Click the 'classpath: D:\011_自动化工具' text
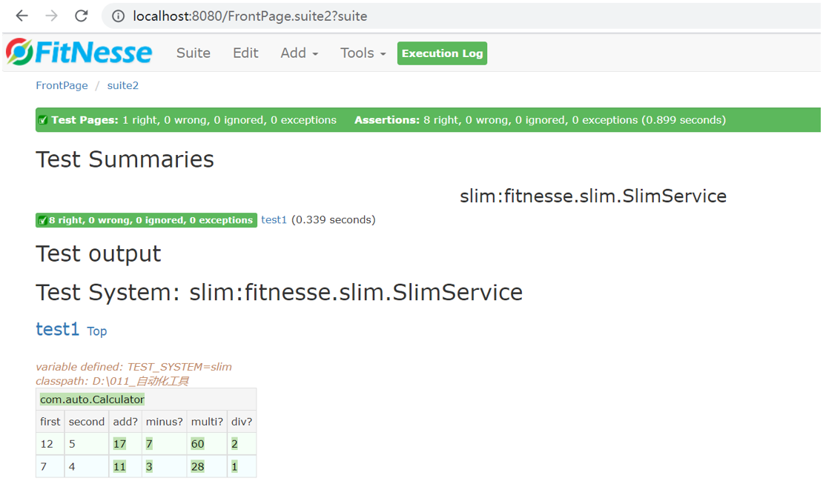 [112, 381]
